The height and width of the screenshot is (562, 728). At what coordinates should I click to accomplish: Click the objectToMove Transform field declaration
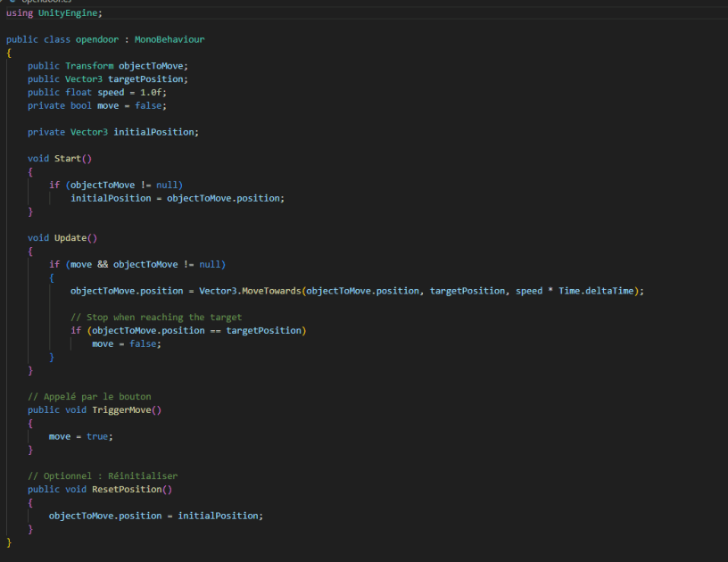[x=153, y=65]
